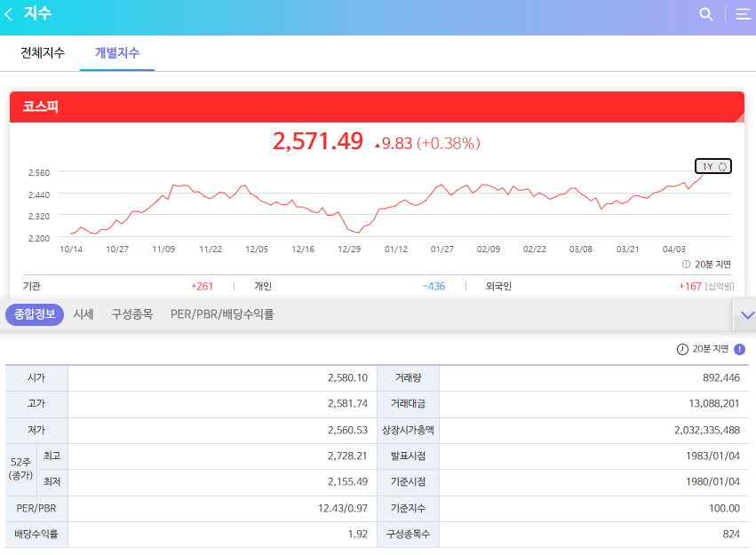This screenshot has width=756, height=555.
Task: Click the 10/14 chart date label
Action: click(71, 250)
